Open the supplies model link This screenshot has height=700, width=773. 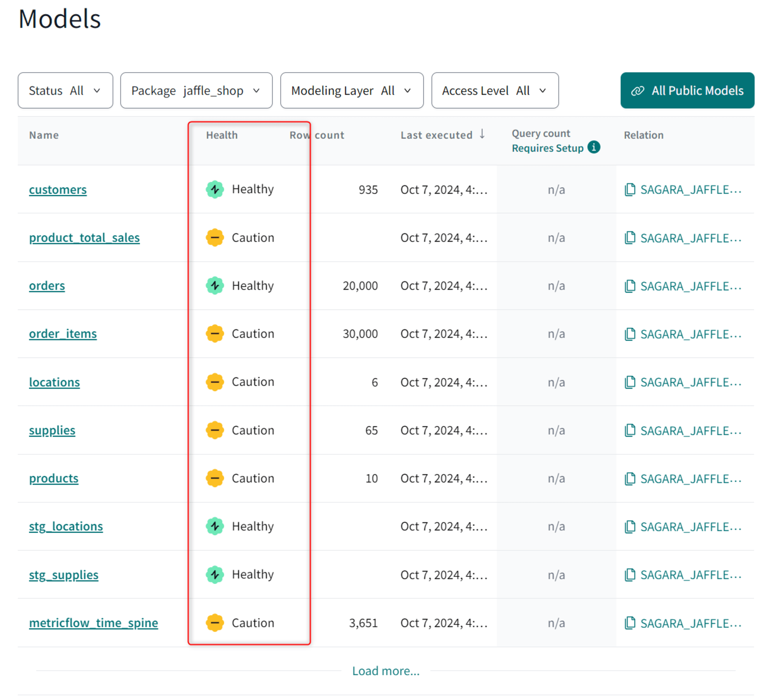(52, 430)
